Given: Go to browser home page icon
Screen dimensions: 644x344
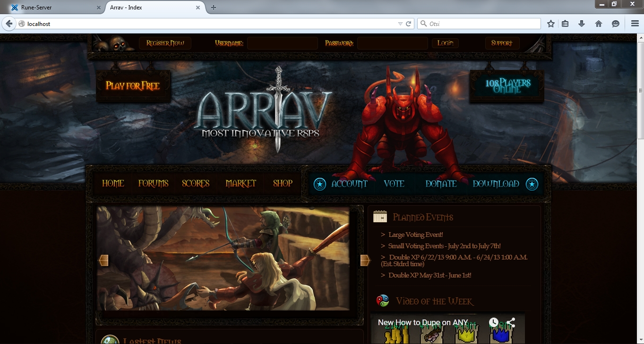Looking at the screenshot, I should coord(599,24).
